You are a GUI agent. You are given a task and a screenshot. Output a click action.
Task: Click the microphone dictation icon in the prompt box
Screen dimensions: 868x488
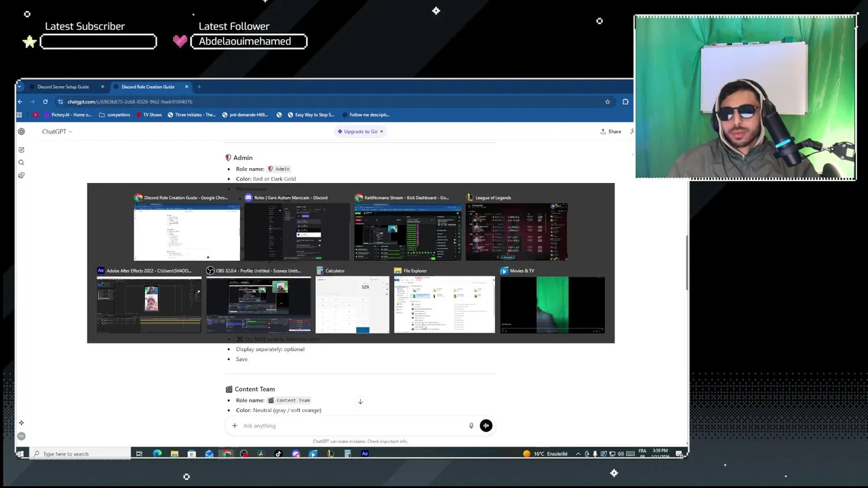(471, 426)
